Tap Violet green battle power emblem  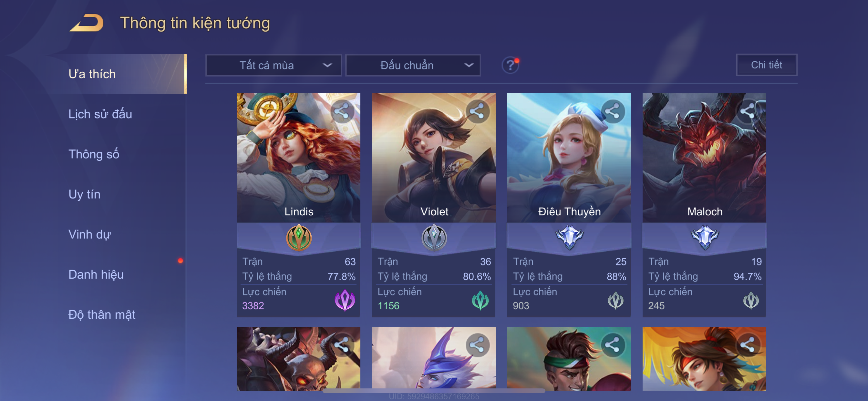(480, 300)
